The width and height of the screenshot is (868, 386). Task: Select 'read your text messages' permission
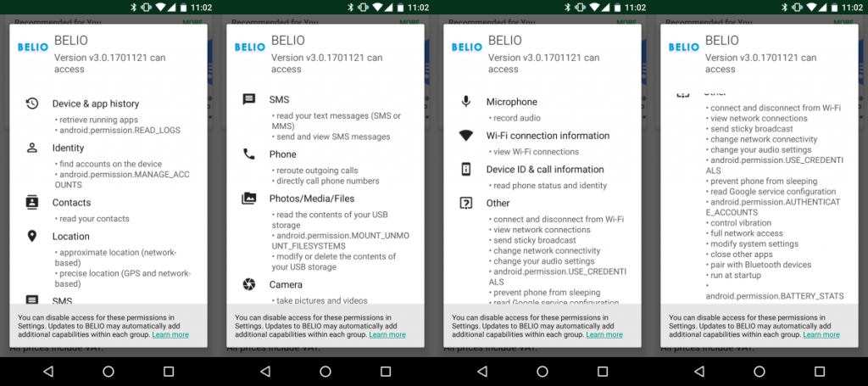[336, 121]
